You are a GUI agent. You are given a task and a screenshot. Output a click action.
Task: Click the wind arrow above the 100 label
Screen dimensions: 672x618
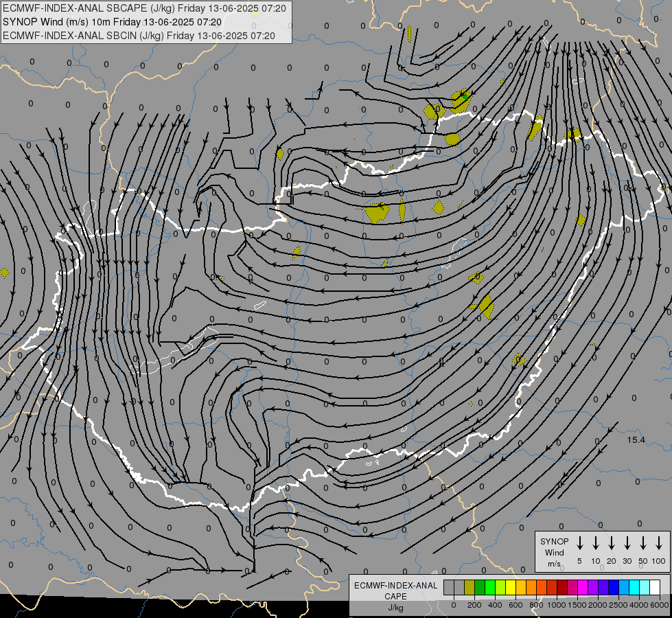[659, 542]
